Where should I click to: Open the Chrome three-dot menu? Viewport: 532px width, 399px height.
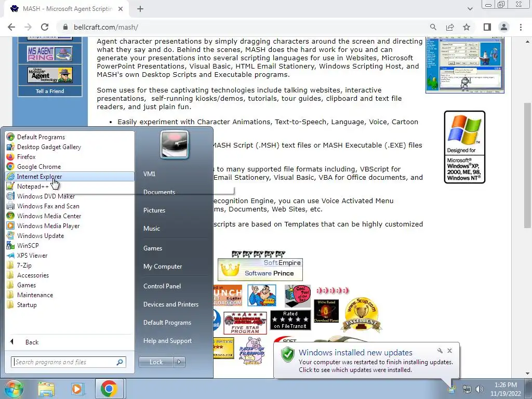coord(521,27)
